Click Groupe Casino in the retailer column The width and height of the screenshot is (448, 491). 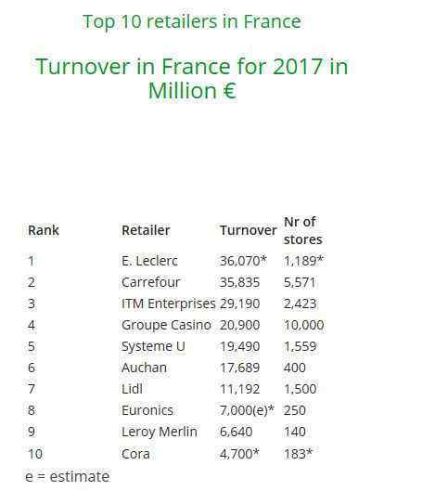[x=166, y=325]
